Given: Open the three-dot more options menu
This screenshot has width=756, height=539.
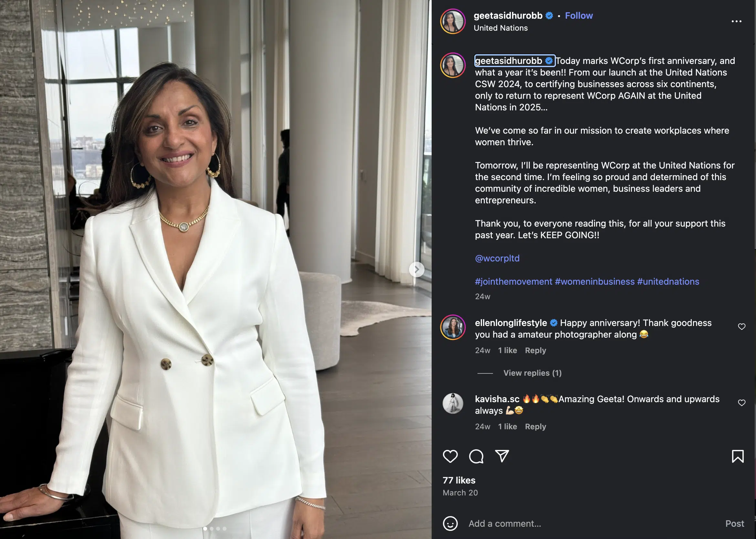Looking at the screenshot, I should 736,21.
